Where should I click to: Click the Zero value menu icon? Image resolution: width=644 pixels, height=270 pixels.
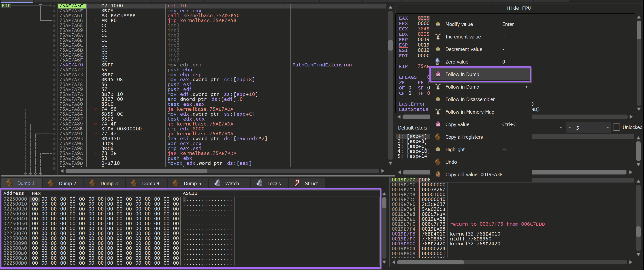click(437, 62)
